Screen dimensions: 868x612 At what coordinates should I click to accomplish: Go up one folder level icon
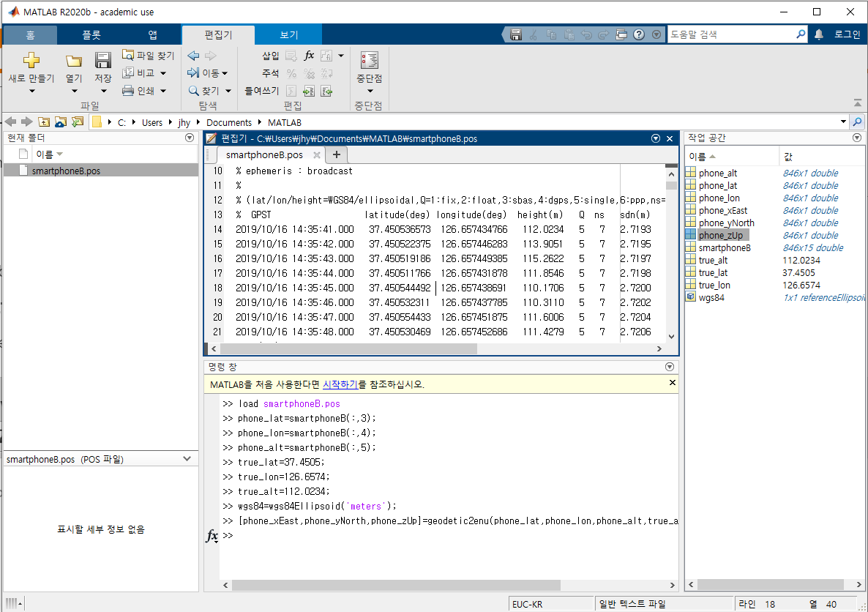[x=44, y=122]
